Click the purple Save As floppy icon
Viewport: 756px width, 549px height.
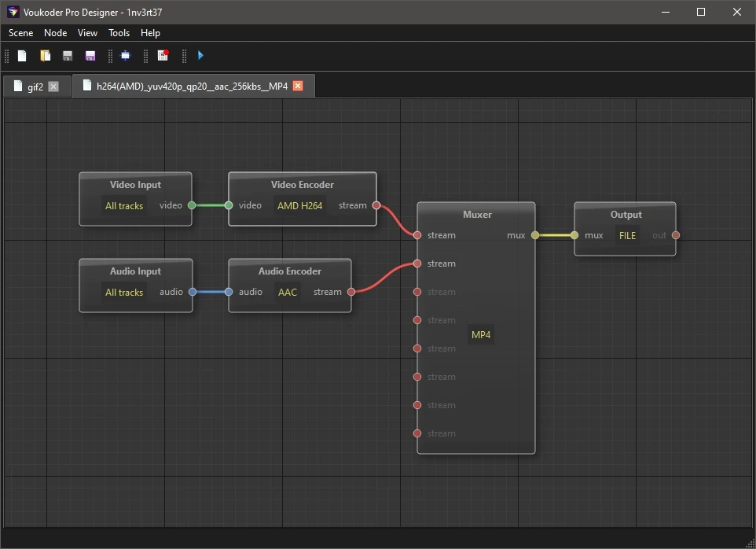click(90, 56)
